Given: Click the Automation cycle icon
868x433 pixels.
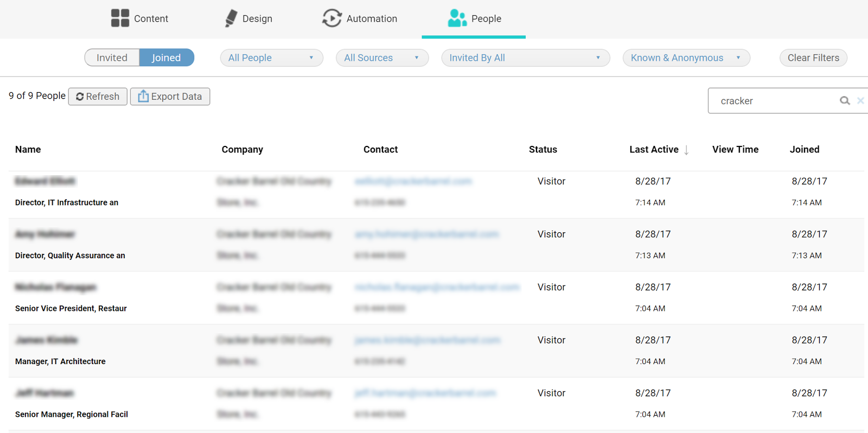Looking at the screenshot, I should click(331, 18).
